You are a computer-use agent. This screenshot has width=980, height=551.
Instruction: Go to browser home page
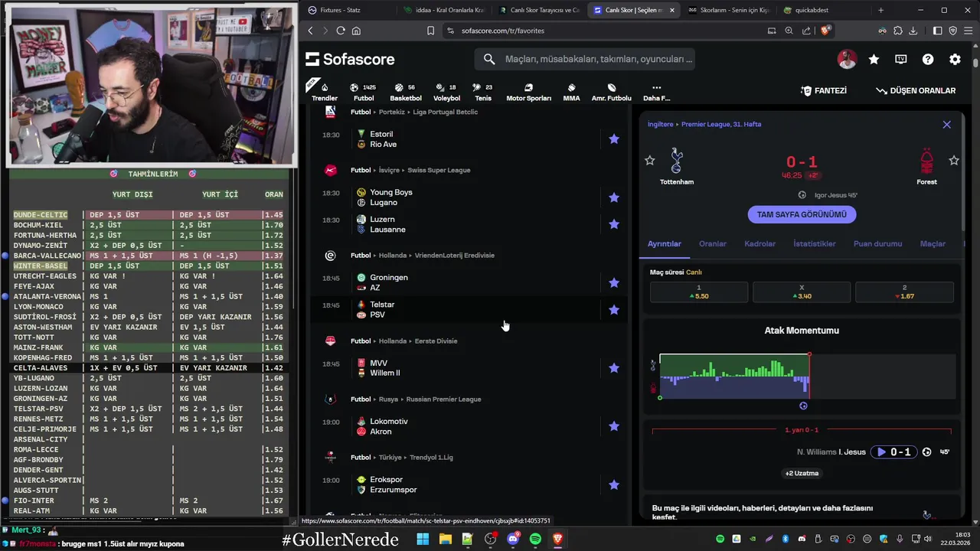[x=356, y=31]
